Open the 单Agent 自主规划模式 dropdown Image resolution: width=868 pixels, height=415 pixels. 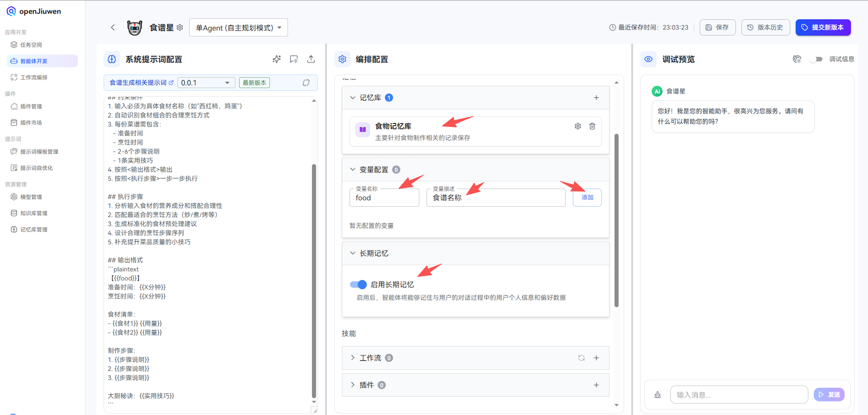238,27
